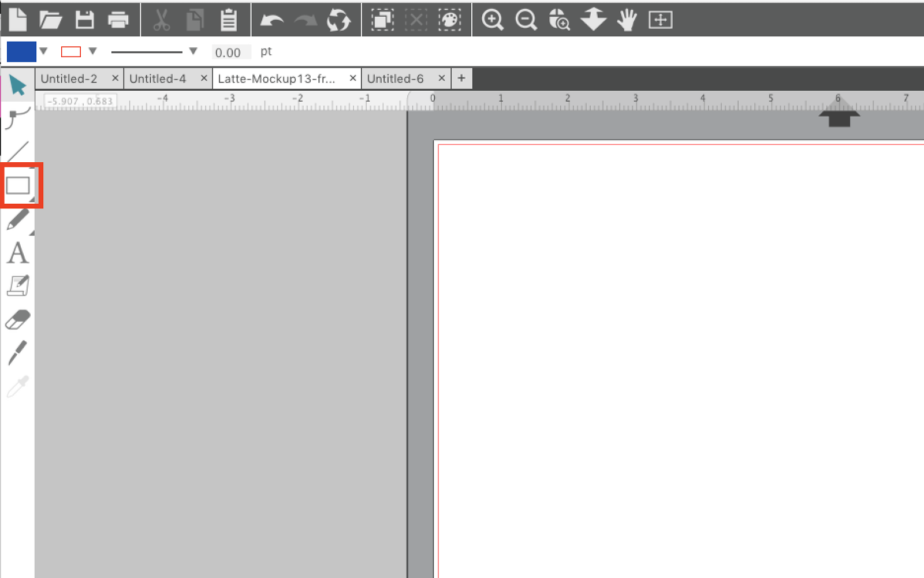Create a new document tab
The width and height of the screenshot is (924, 578).
pos(460,78)
